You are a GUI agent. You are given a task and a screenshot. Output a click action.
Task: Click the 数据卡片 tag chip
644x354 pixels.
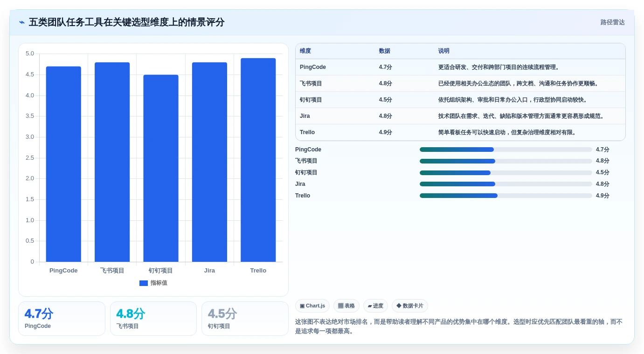click(x=410, y=306)
